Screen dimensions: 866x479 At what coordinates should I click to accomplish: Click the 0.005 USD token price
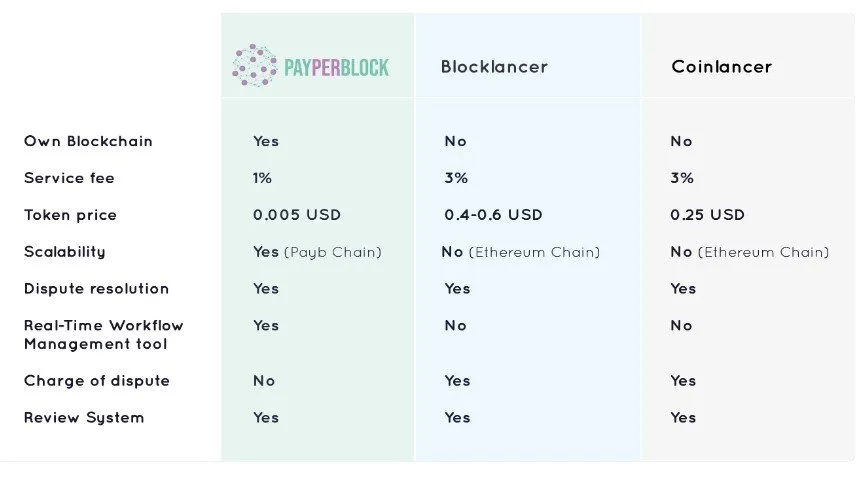pyautogui.click(x=297, y=215)
